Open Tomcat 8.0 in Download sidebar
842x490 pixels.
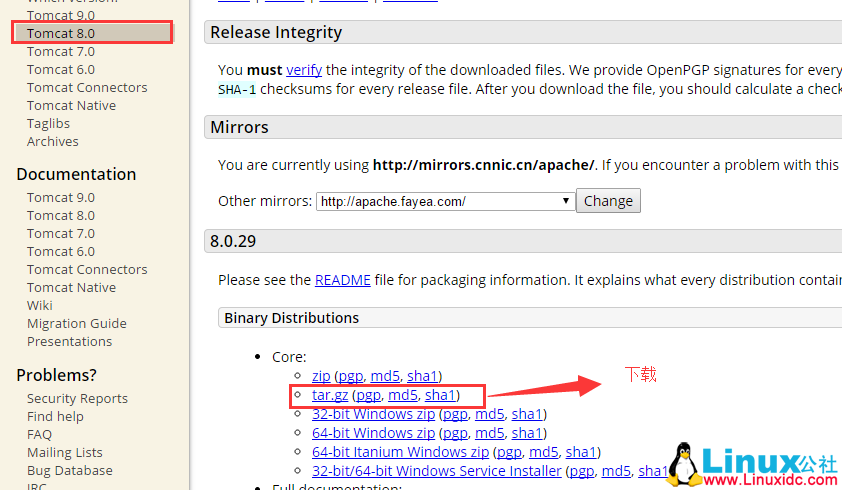tap(61, 33)
